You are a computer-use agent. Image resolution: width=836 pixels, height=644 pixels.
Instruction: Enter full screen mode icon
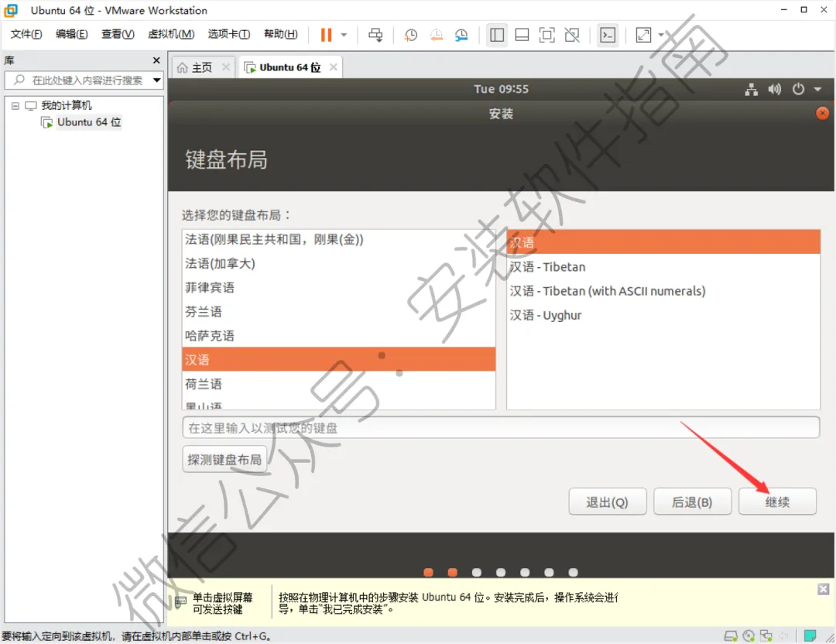click(x=547, y=35)
